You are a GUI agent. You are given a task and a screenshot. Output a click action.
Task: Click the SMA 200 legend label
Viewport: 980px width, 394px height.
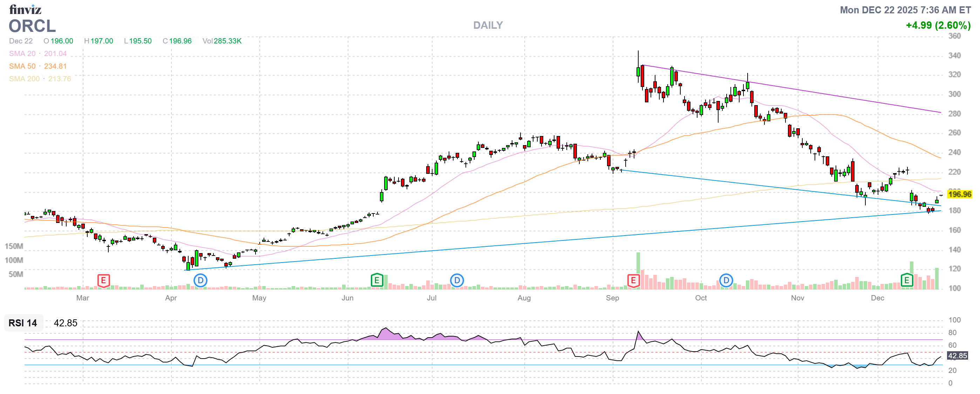point(24,79)
